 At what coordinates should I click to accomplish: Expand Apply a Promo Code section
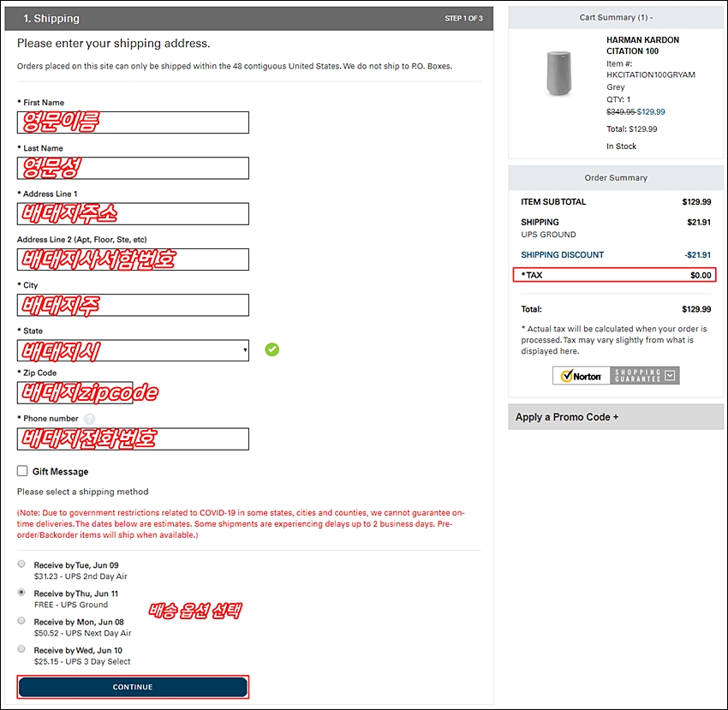click(616, 417)
